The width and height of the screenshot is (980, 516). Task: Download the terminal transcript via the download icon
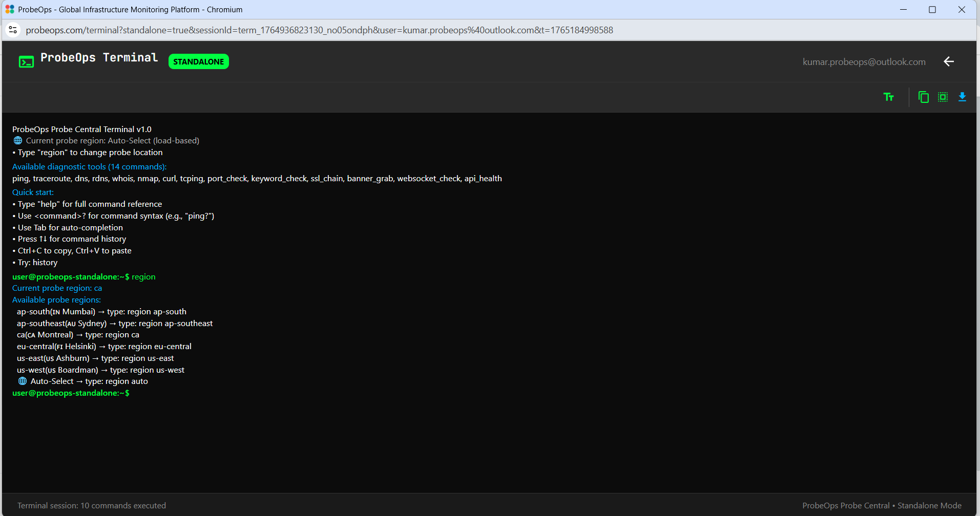click(962, 97)
